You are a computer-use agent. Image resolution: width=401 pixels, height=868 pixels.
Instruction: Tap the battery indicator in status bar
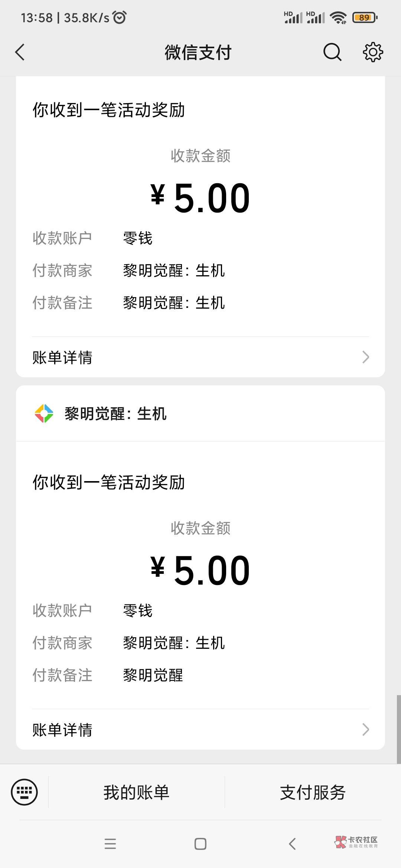click(365, 17)
